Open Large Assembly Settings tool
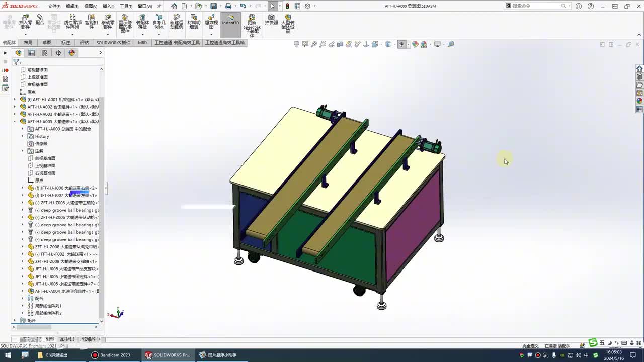 pyautogui.click(x=288, y=23)
